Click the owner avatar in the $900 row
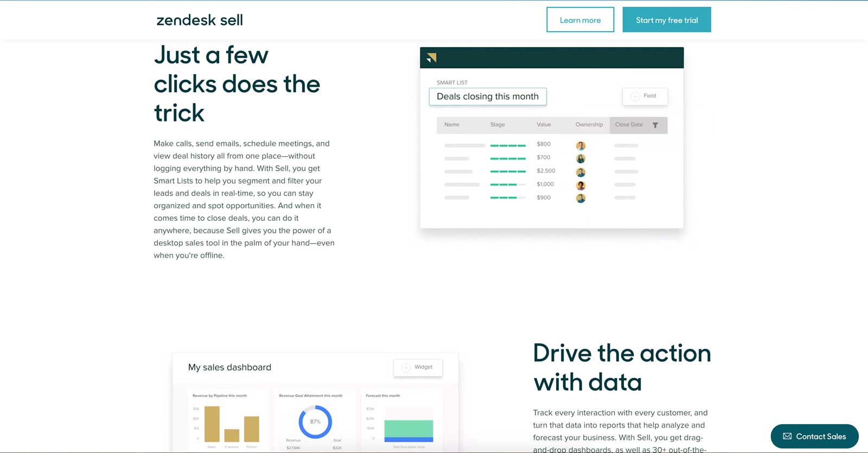This screenshot has height=453, width=868. pyautogui.click(x=580, y=198)
